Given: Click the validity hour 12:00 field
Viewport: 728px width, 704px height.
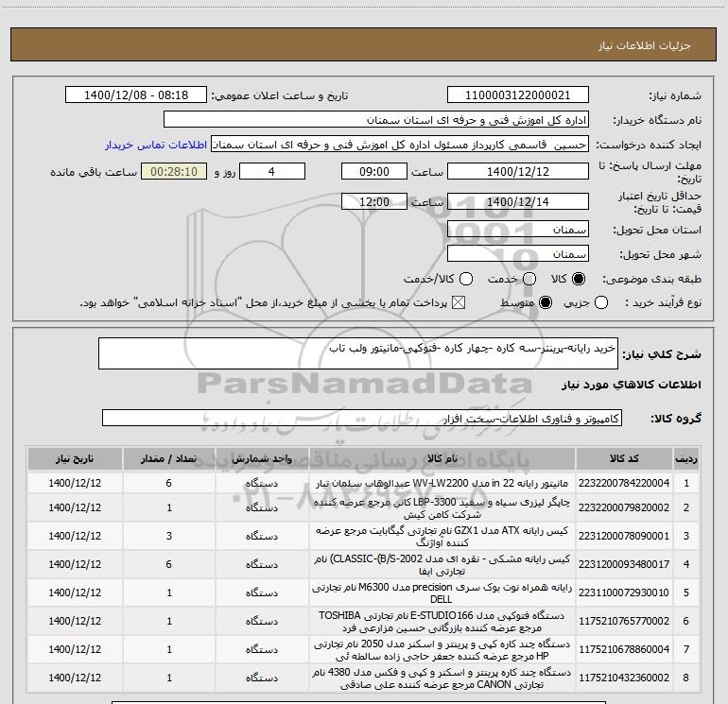Looking at the screenshot, I should click(x=374, y=201).
